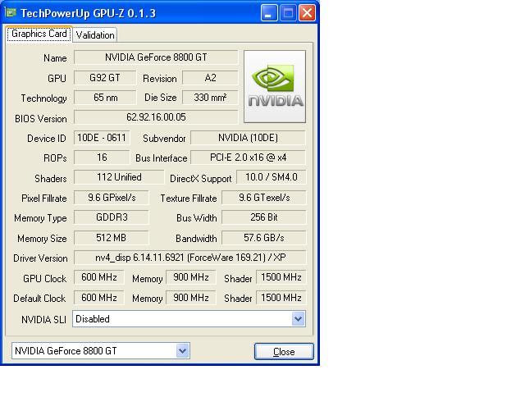The image size is (525, 420).
Task: Click the Subvendor label
Action: point(164,139)
